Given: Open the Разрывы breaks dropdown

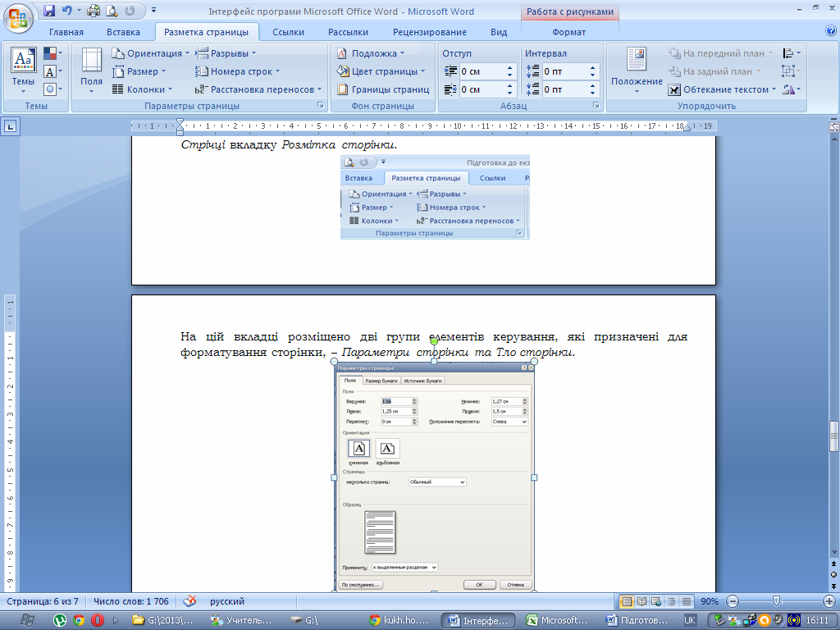Looking at the screenshot, I should pyautogui.click(x=226, y=53).
